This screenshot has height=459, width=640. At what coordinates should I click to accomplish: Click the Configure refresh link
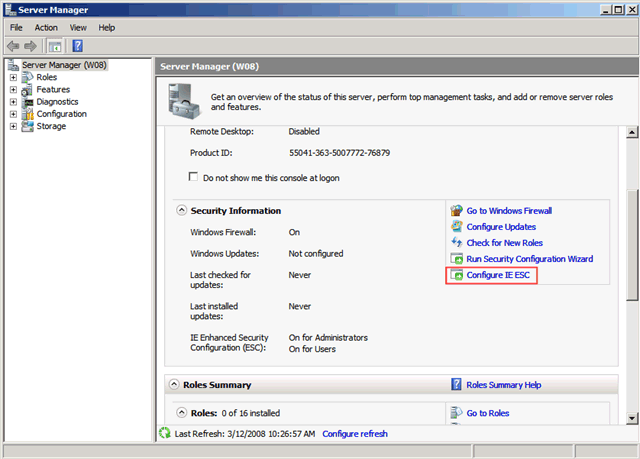[x=355, y=434]
